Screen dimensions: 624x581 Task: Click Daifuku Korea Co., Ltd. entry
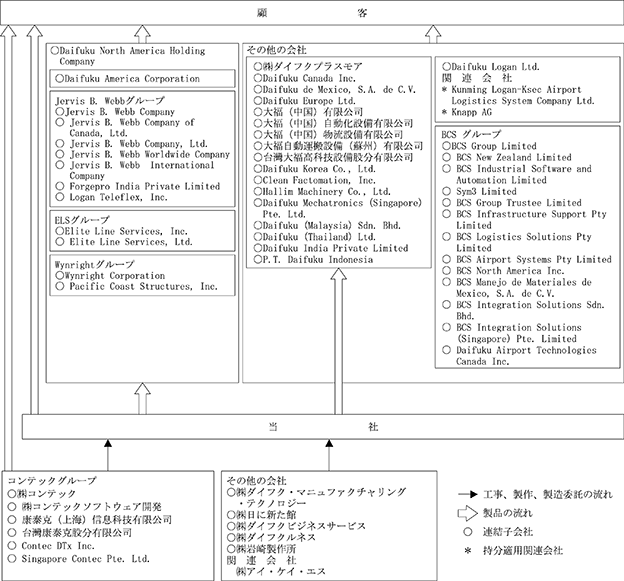(x=315, y=169)
